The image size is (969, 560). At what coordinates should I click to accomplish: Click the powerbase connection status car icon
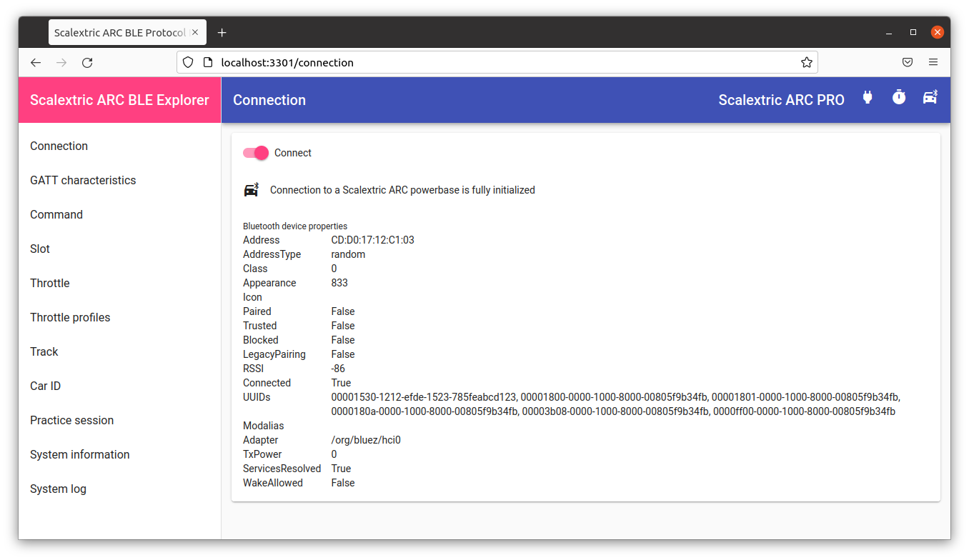tap(251, 189)
